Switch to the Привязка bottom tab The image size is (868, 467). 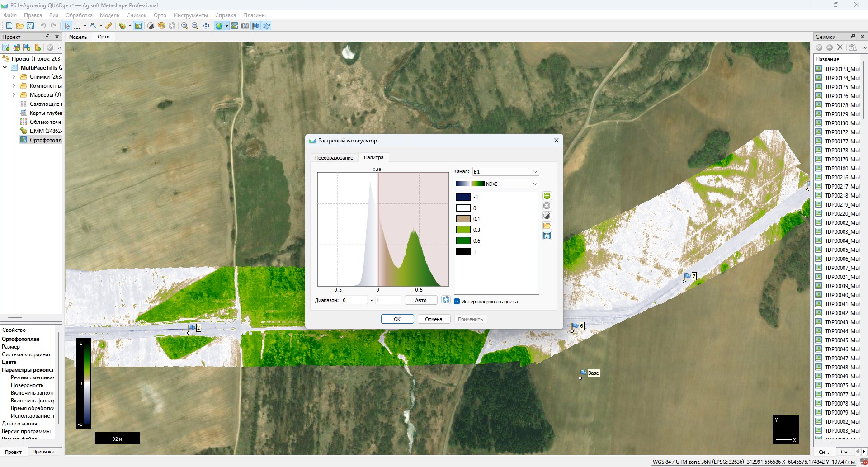point(43,452)
